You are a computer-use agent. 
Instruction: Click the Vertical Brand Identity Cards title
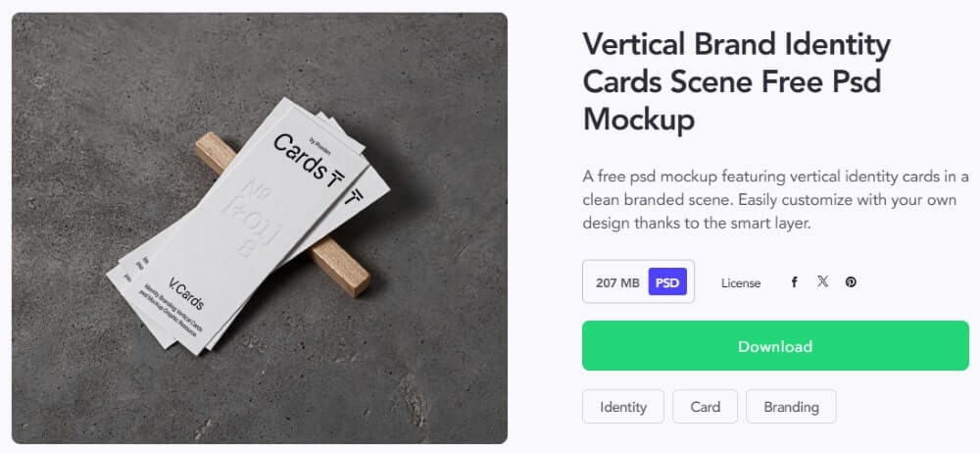coord(736,81)
